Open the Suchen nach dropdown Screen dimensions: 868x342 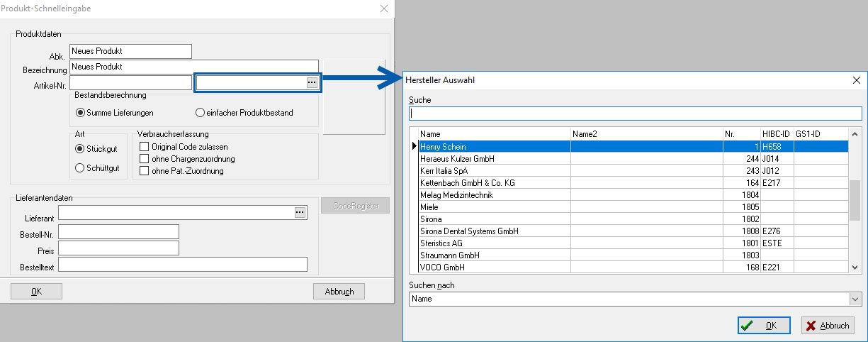click(x=856, y=299)
